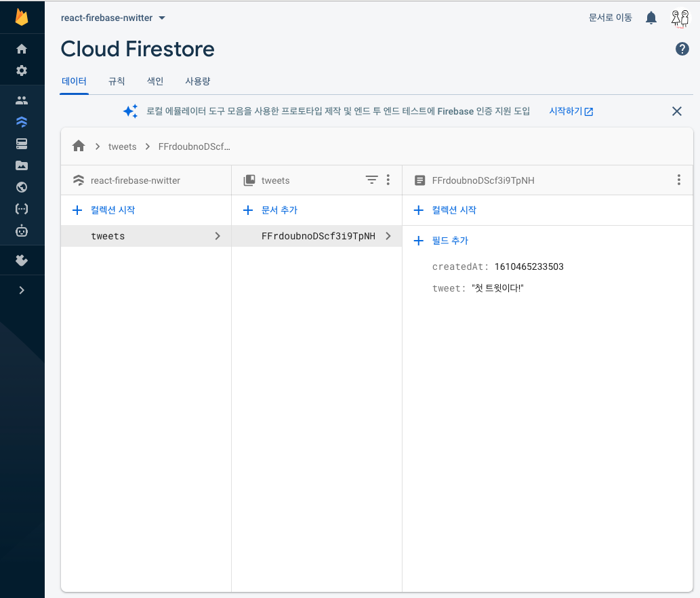Expand the tweets row chevron
This screenshot has height=598, width=700.
click(218, 236)
